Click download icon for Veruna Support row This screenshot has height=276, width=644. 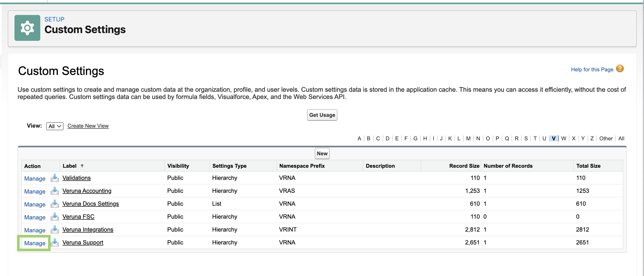pyautogui.click(x=54, y=242)
